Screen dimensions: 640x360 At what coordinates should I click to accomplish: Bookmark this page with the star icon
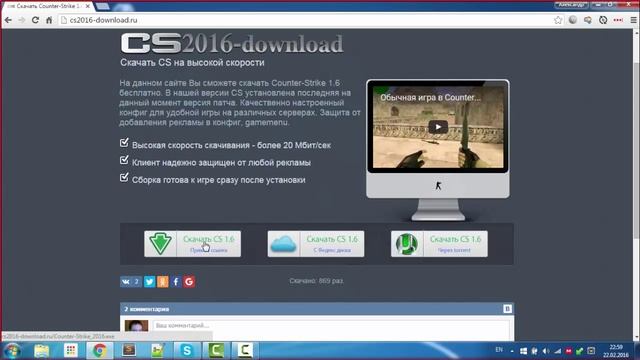click(x=558, y=20)
